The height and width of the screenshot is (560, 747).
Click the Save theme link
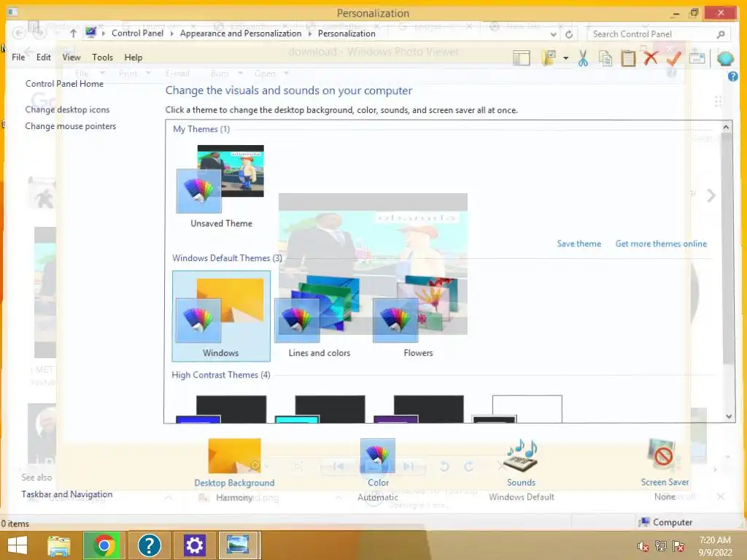tap(578, 244)
